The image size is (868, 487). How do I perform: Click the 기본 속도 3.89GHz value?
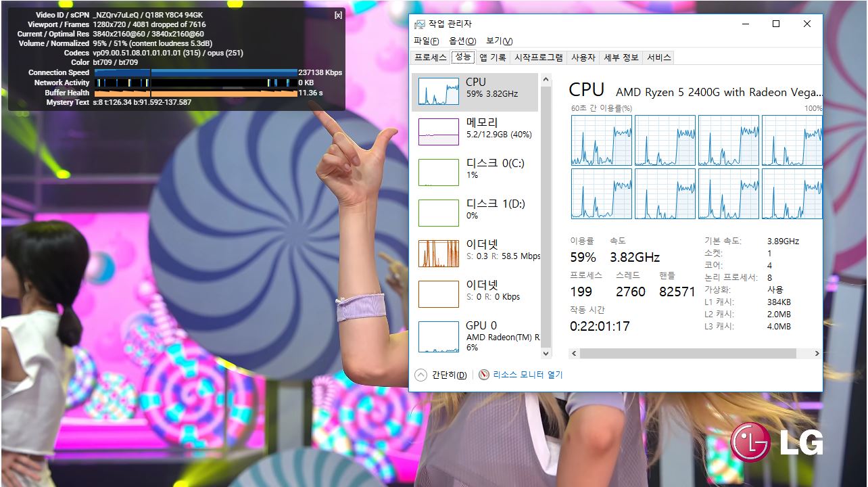[783, 241]
